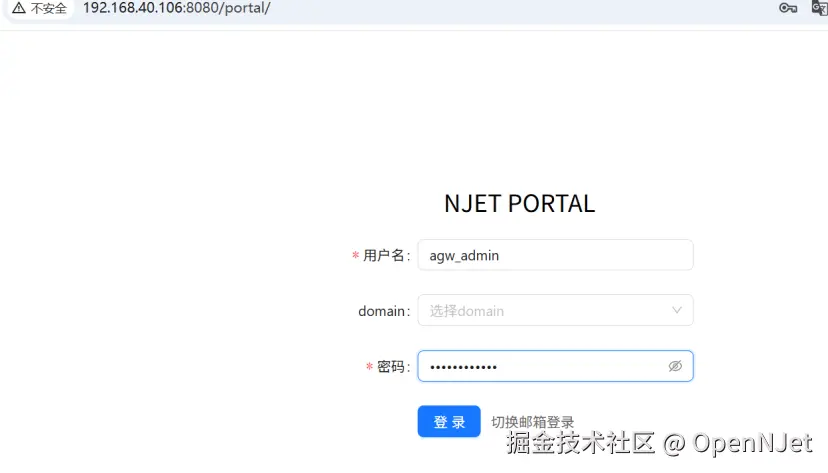Viewport: 828px width, 473px height.
Task: Click the not-secure warning triangle icon
Action: [18, 8]
